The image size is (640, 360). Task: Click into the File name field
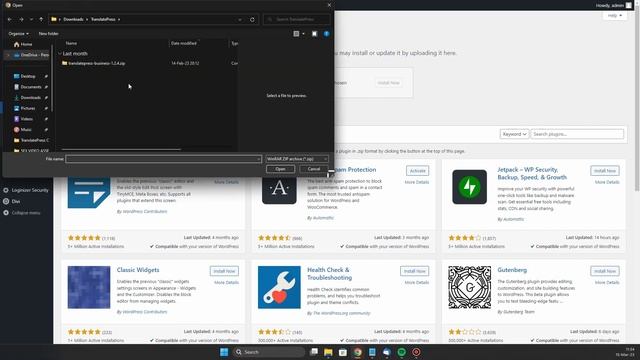161,159
